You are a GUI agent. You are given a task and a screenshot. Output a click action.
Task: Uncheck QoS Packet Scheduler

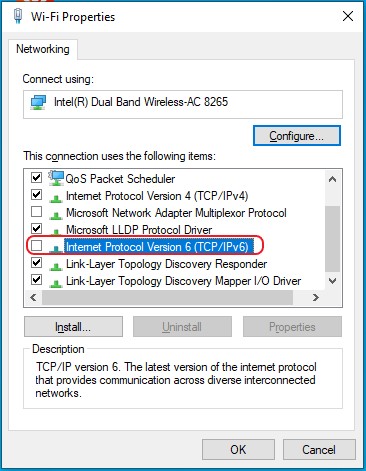tap(36, 177)
